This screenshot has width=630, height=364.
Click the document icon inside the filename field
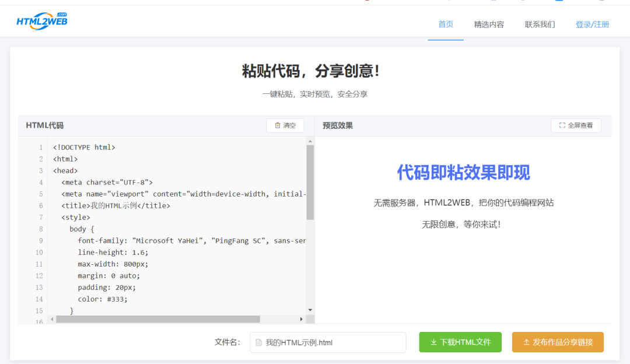(259, 342)
